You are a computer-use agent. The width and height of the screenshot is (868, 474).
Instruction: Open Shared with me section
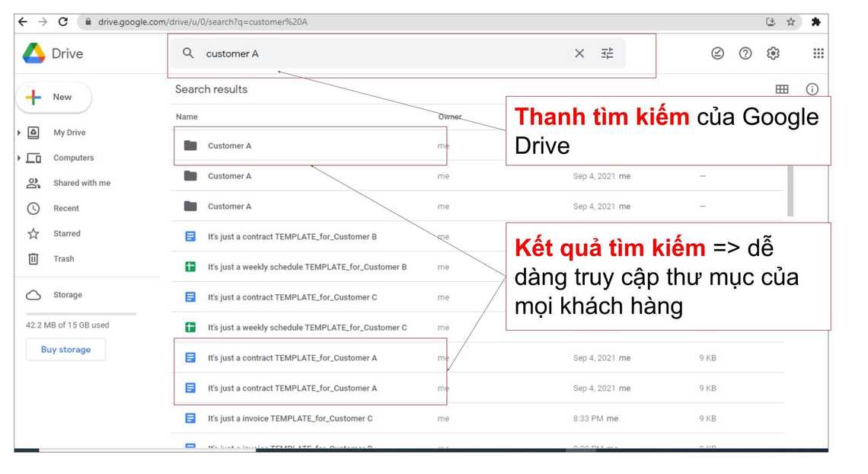click(81, 183)
